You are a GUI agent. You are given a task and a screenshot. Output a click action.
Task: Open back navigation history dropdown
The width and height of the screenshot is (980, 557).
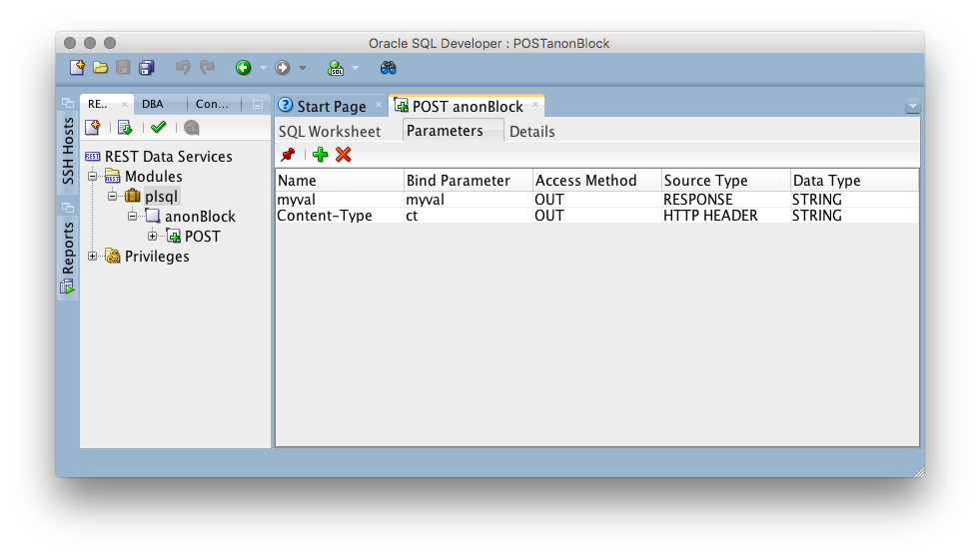tap(263, 68)
